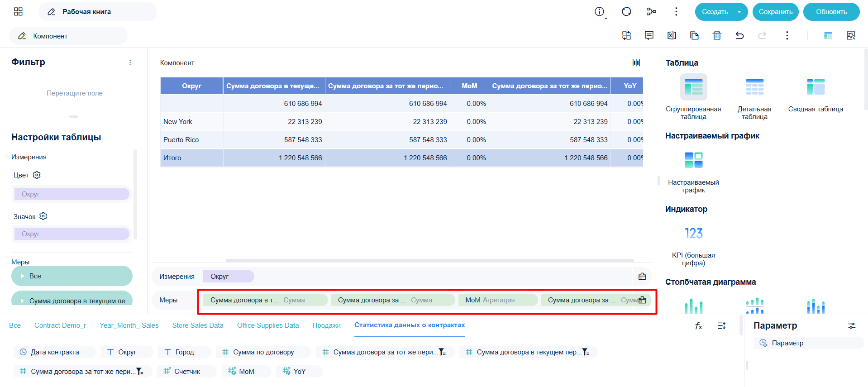Click the undo arrow icon
This screenshot has height=387, width=868.
(739, 35)
